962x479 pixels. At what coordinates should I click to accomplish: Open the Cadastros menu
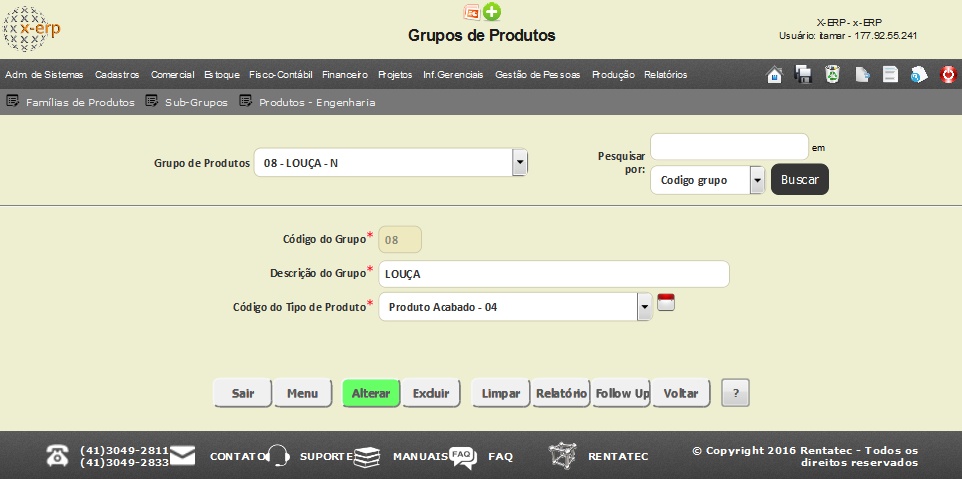(x=117, y=75)
